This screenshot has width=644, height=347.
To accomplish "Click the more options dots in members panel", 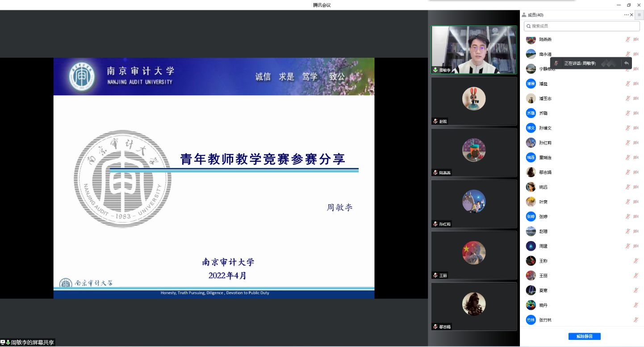I will 626,15.
